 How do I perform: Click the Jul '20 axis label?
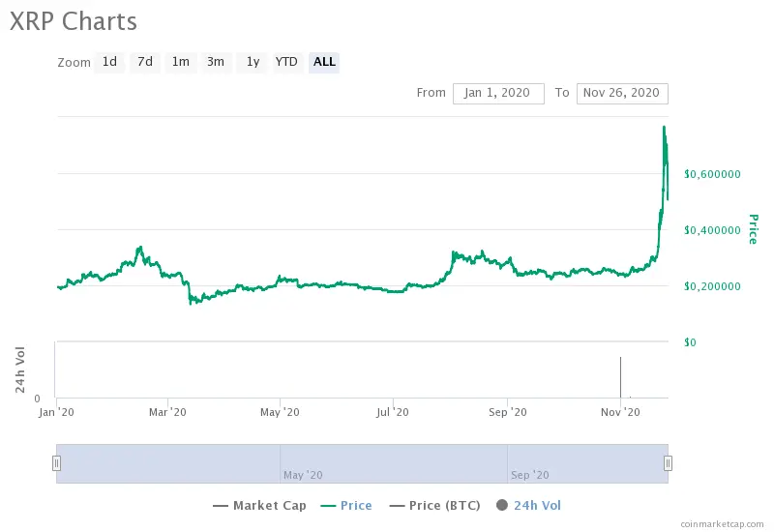point(393,412)
